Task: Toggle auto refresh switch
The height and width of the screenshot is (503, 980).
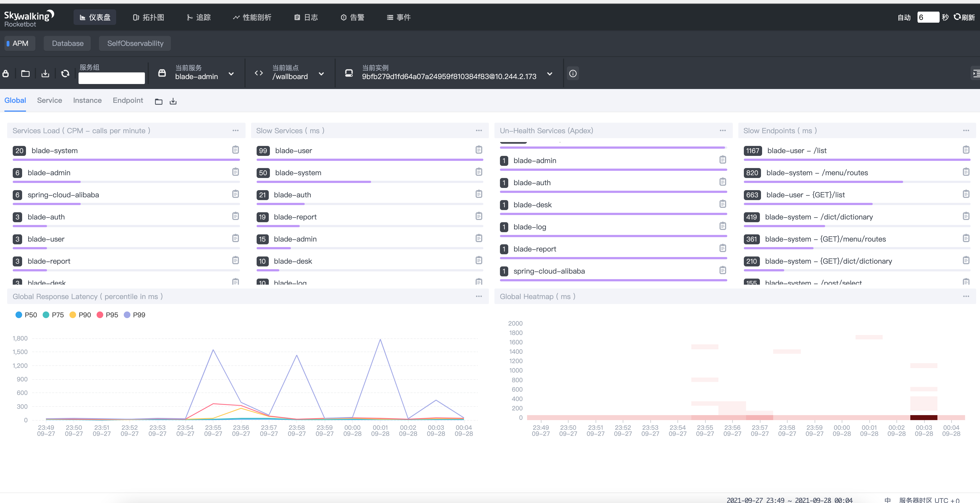Action: [x=904, y=17]
